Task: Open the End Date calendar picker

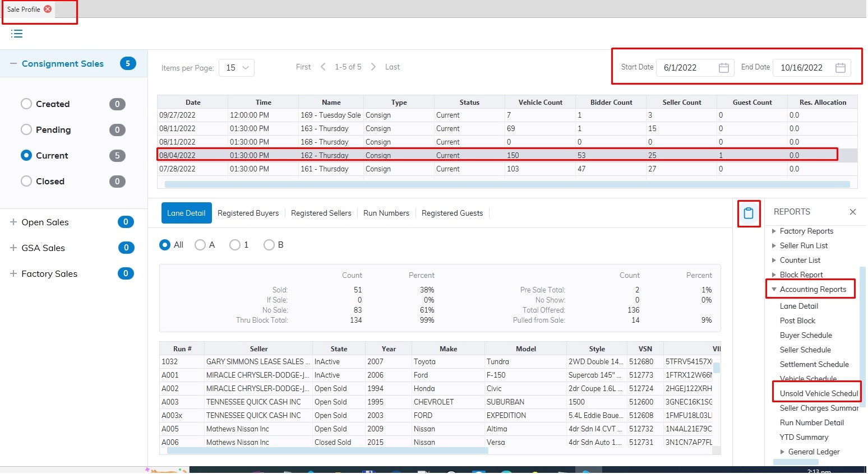Action: click(840, 68)
